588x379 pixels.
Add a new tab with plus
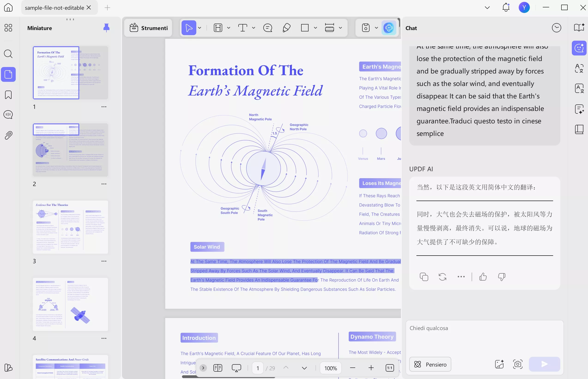tap(107, 8)
